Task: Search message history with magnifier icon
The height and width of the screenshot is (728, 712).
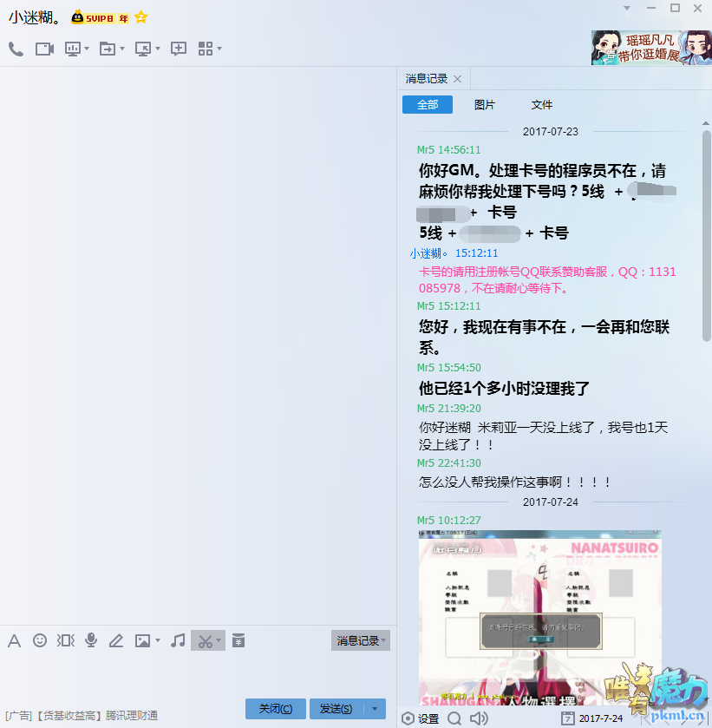Action: [454, 718]
